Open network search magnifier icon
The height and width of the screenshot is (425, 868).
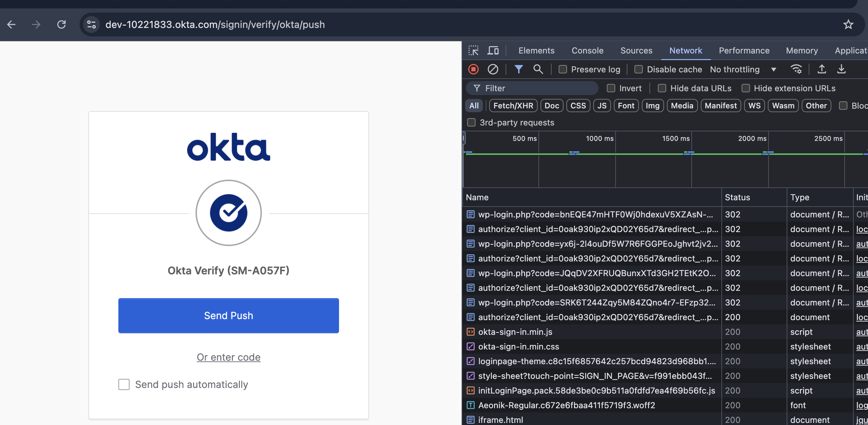pyautogui.click(x=538, y=69)
